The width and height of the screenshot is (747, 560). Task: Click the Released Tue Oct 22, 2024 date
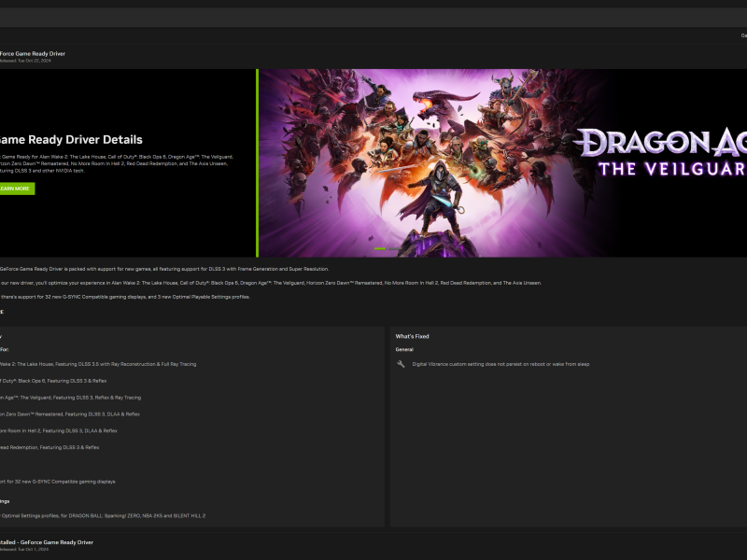[25, 61]
